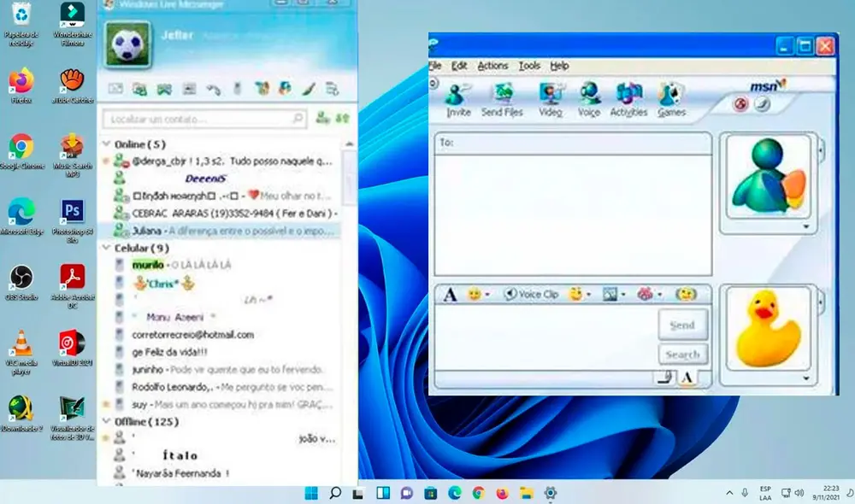Switch to the handwriting input tab
The height and width of the screenshot is (504, 855).
[664, 377]
